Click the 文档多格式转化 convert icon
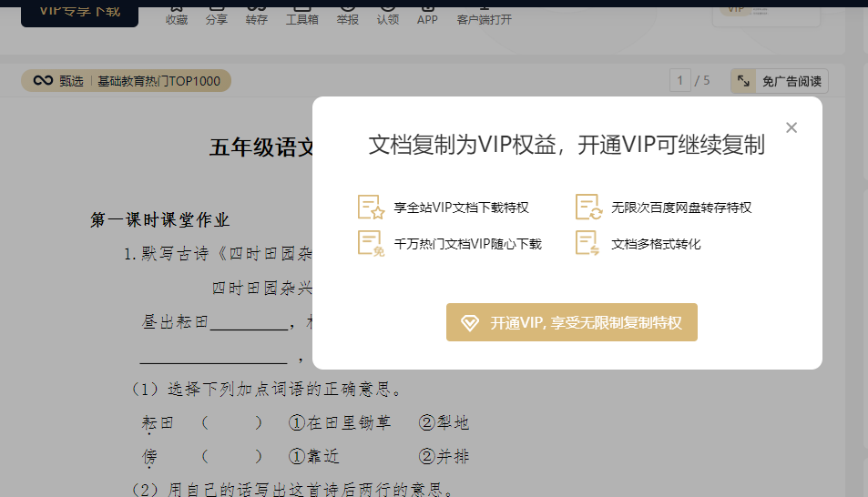 click(587, 244)
